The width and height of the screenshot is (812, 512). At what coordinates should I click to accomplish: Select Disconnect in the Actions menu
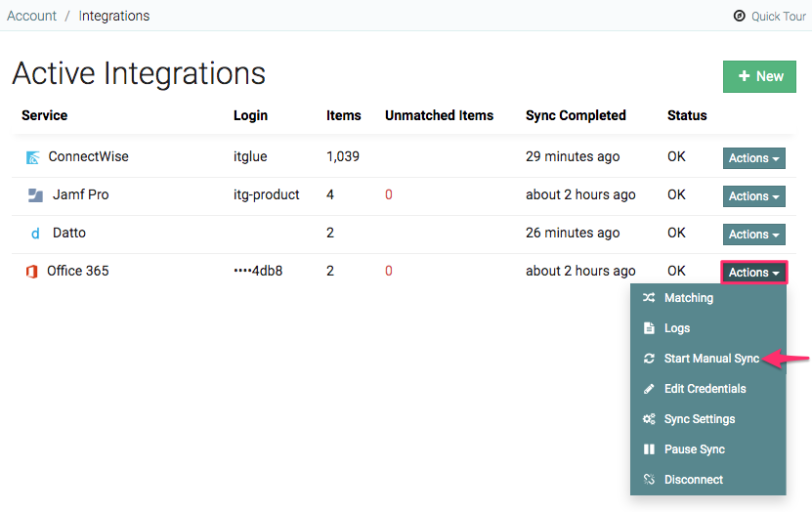(707, 480)
